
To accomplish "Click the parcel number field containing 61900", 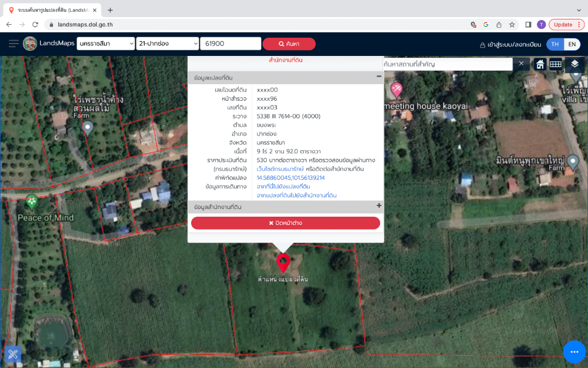I will (230, 44).
